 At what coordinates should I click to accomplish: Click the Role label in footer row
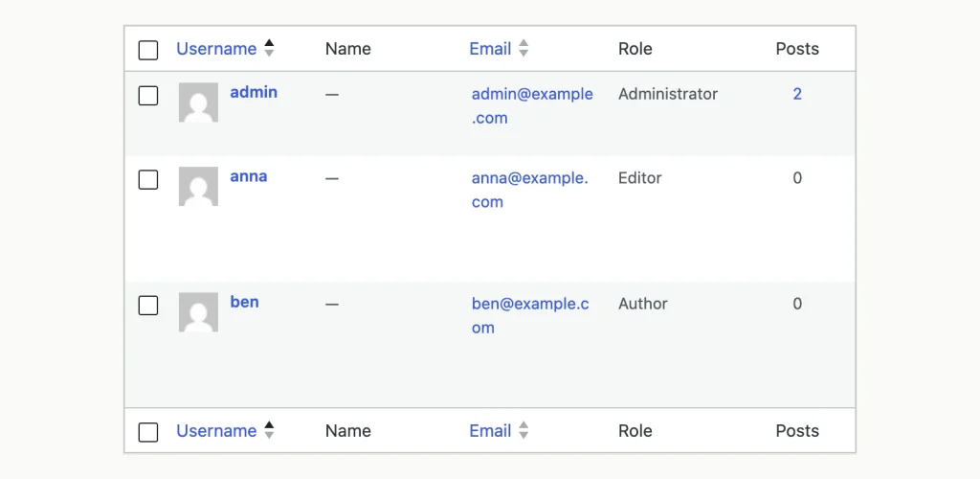coord(635,431)
